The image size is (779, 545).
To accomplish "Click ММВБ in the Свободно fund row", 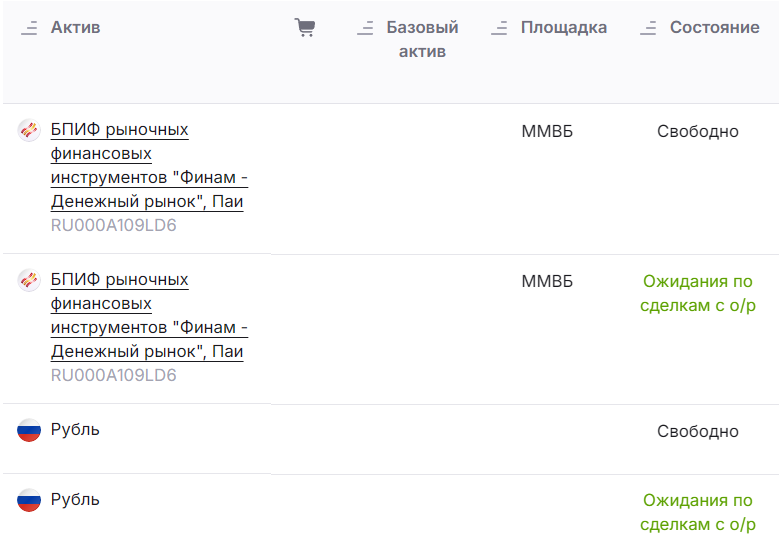I will coord(547,132).
